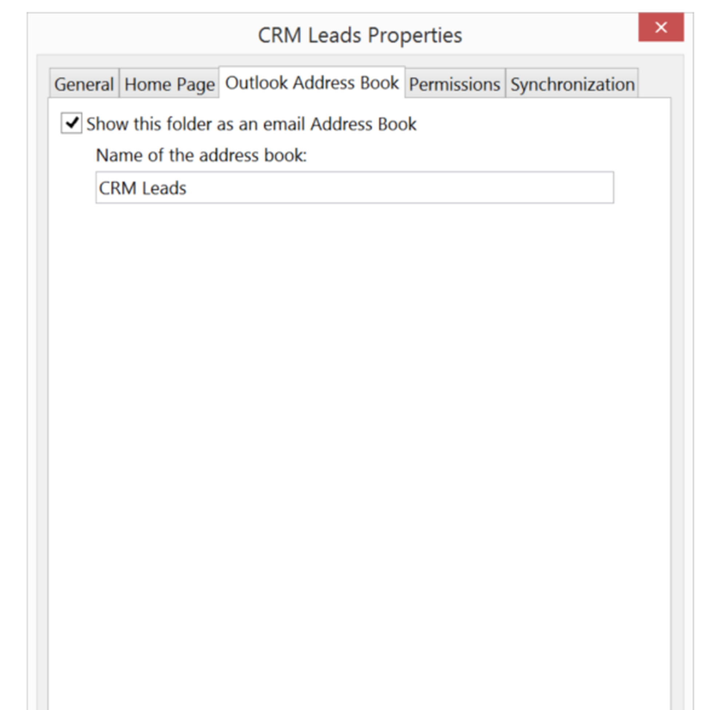This screenshot has height=710, width=728.
Task: Click the red X icon in title bar
Action: 661,27
